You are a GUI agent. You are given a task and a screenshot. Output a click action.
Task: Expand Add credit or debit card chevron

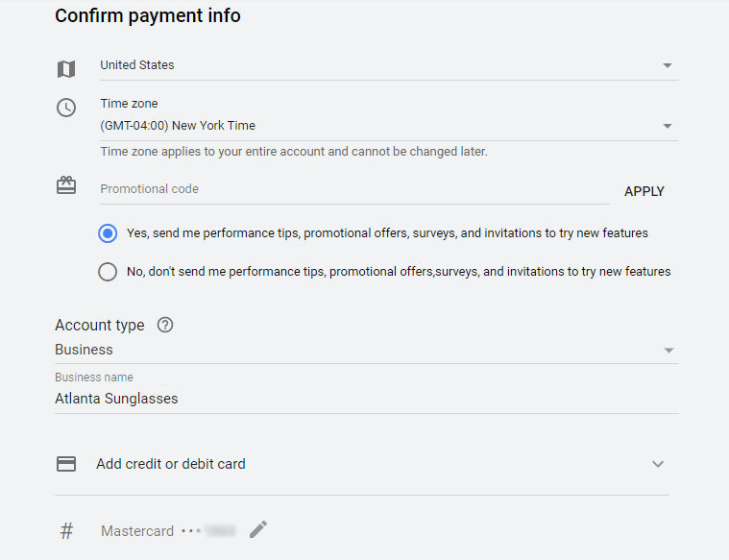[658, 464]
